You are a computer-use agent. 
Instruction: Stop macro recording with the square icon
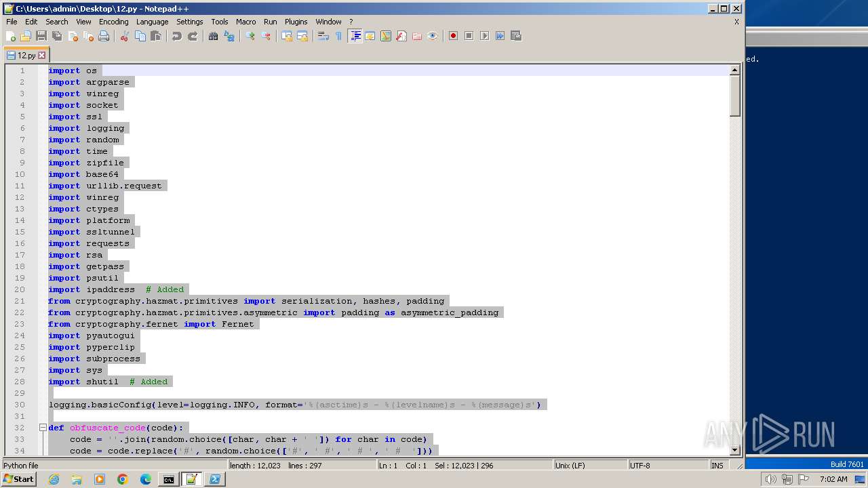(x=469, y=36)
